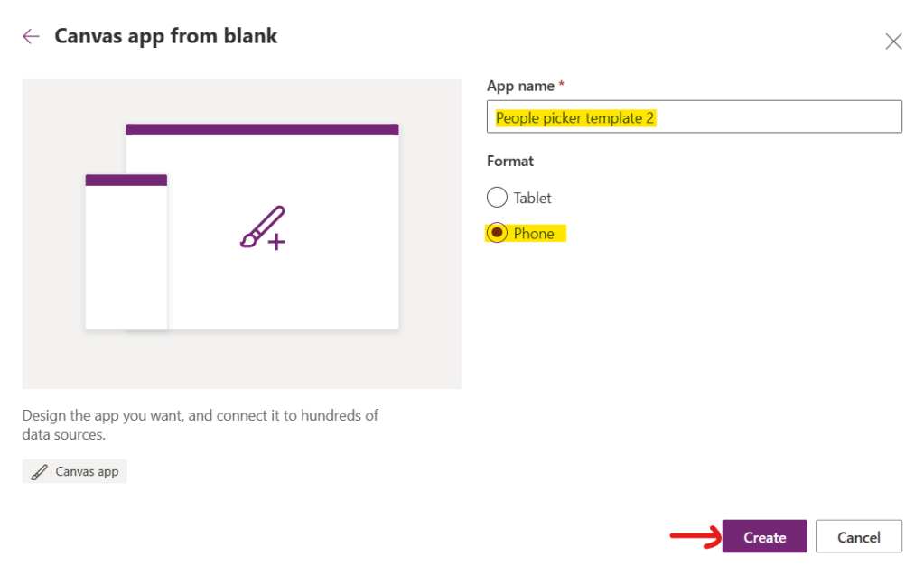Select the Phone format radio button

(497, 233)
